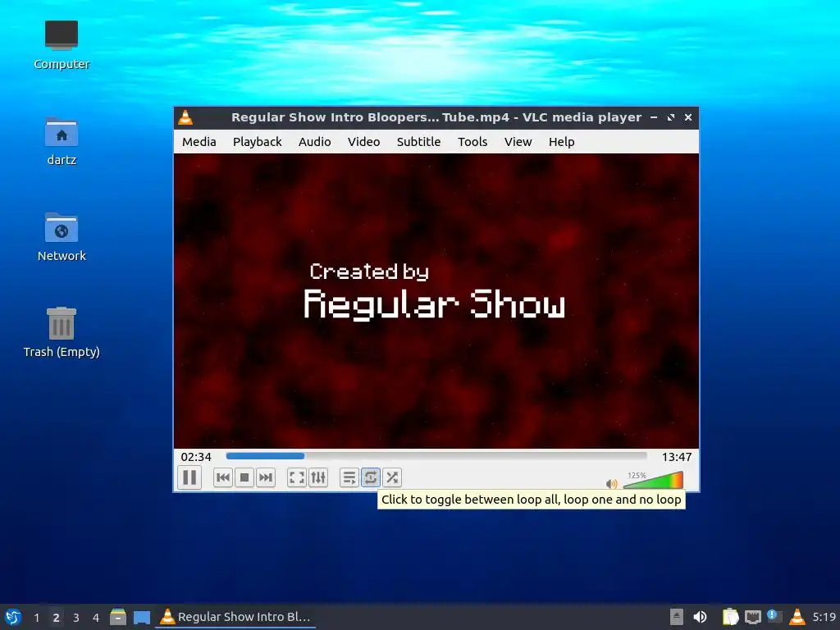
Task: Click the 5:19 clock
Action: point(824,617)
